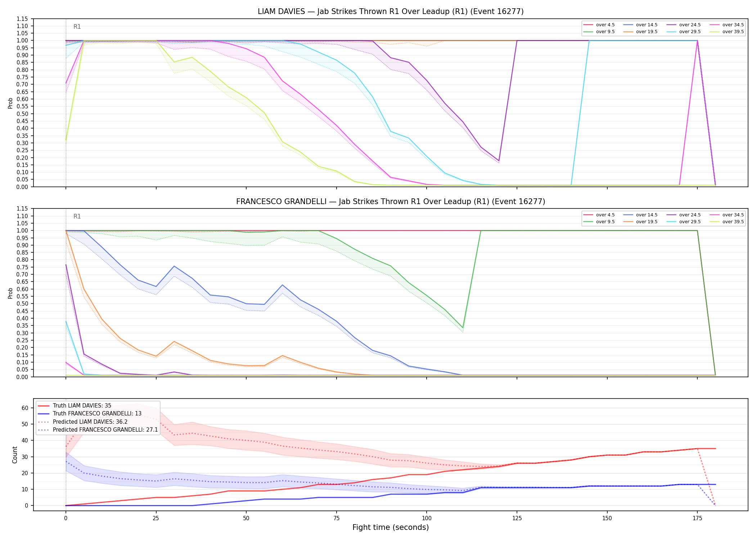Click x-axis tick label 175
Viewport: 756px width, 540px height.
click(697, 518)
